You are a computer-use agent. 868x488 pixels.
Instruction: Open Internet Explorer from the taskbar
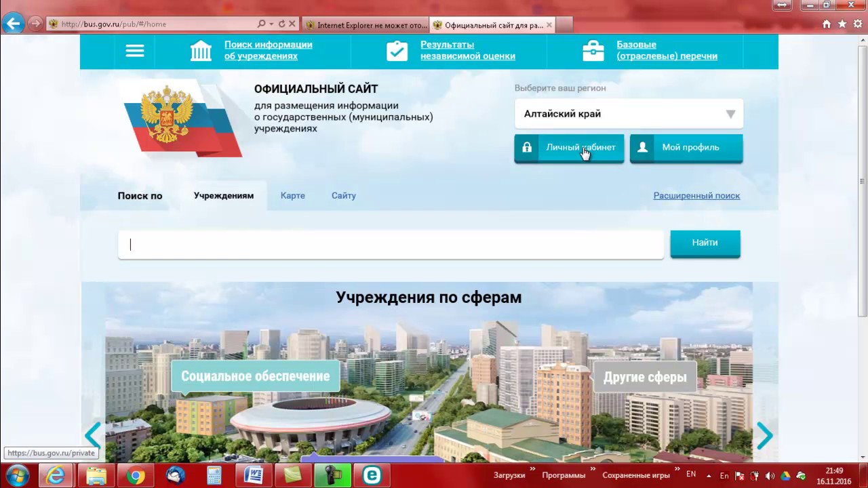coord(56,476)
